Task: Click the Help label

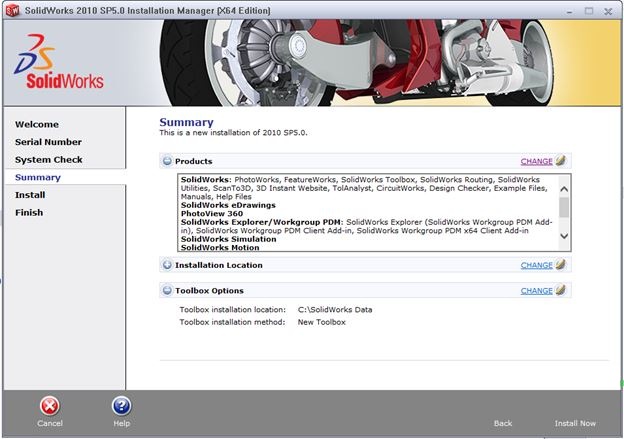Action: [x=121, y=423]
